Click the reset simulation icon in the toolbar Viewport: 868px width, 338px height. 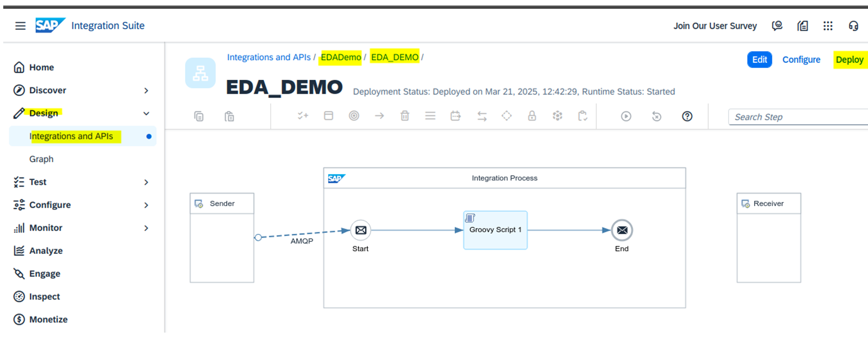(x=656, y=116)
